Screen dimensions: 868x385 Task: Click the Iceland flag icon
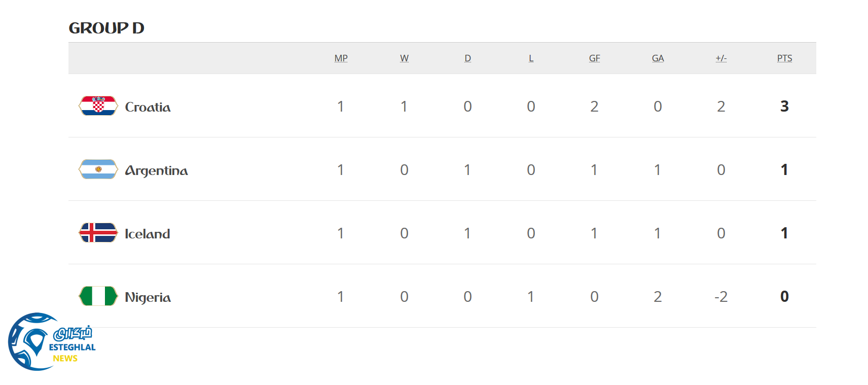coord(98,233)
